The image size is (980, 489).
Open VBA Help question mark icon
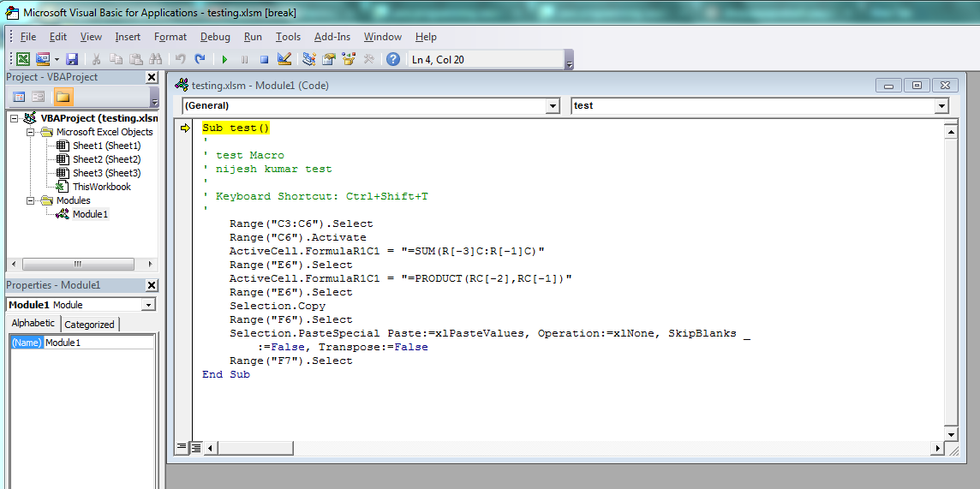point(393,59)
